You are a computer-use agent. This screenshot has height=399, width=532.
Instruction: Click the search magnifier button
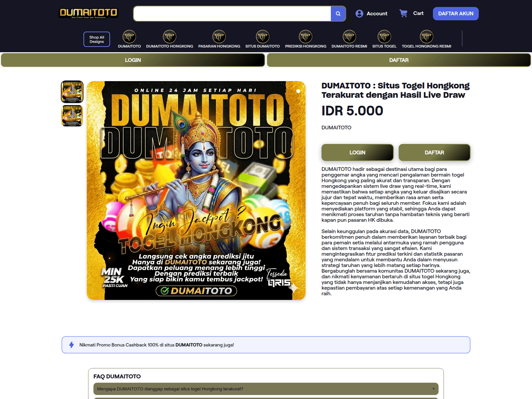338,14
